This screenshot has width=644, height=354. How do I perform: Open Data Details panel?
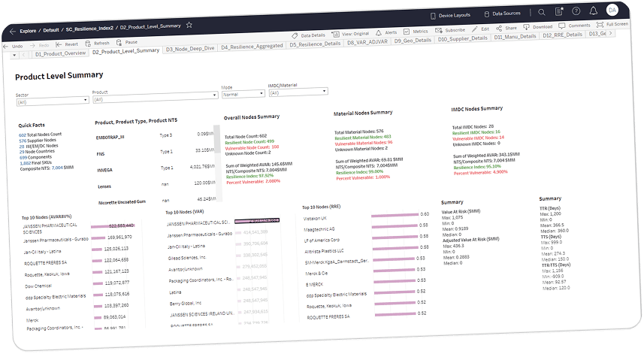[308, 35]
